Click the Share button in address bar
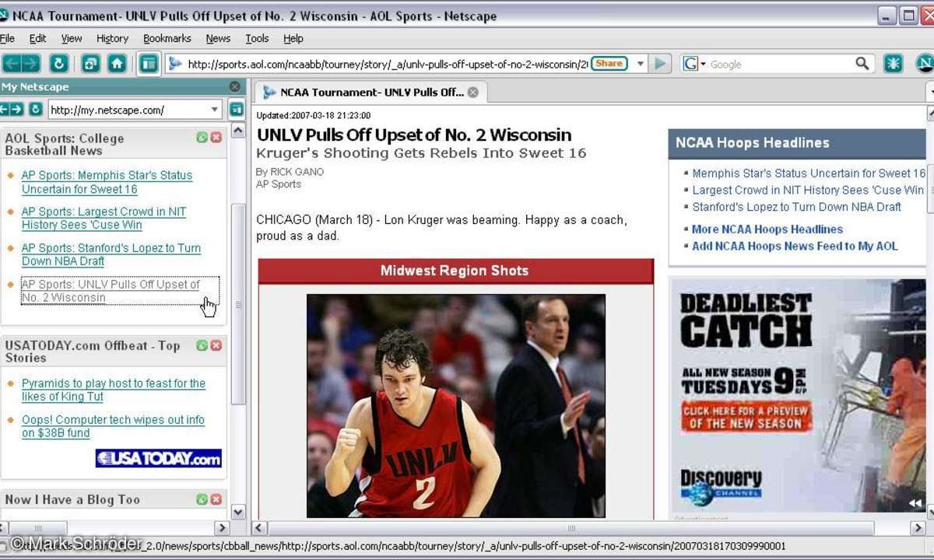The width and height of the screenshot is (934, 560). pos(609,64)
